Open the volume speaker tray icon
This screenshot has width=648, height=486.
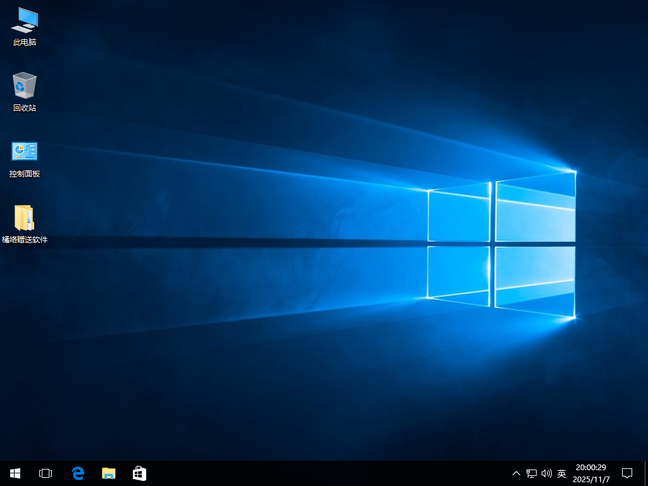click(546, 473)
